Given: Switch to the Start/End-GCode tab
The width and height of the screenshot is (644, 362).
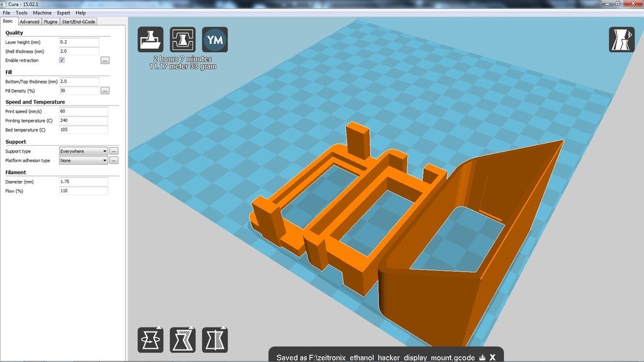Looking at the screenshot, I should click(x=78, y=21).
